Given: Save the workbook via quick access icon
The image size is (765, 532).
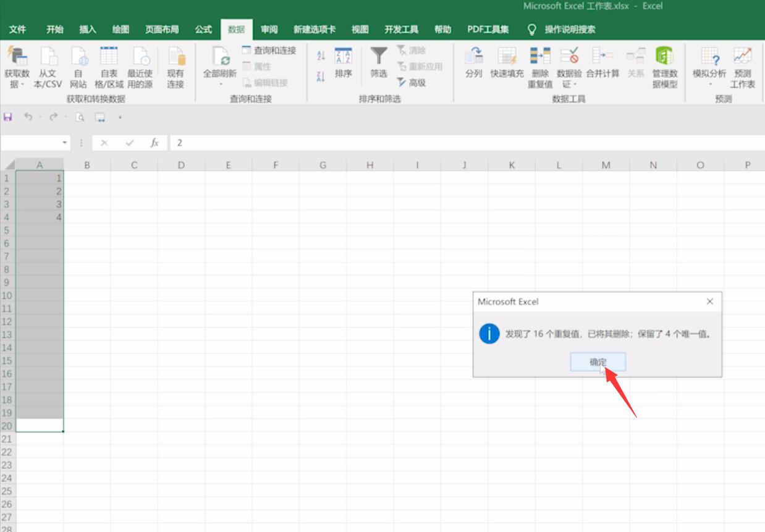Looking at the screenshot, I should (x=8, y=117).
